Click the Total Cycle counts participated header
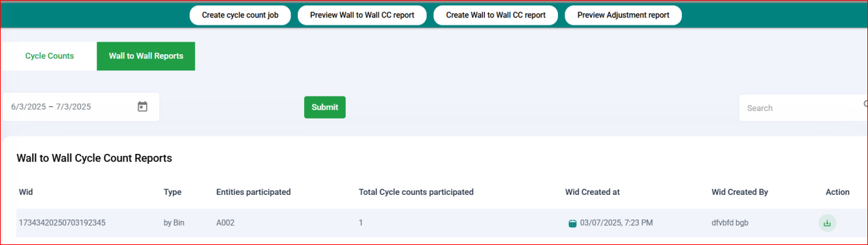This screenshot has width=868, height=245. tap(416, 192)
